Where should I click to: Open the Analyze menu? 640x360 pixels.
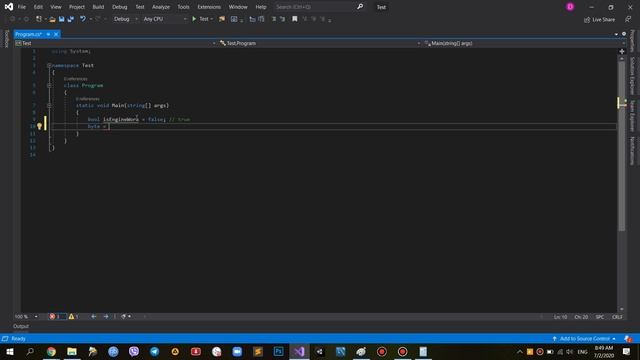(x=160, y=7)
